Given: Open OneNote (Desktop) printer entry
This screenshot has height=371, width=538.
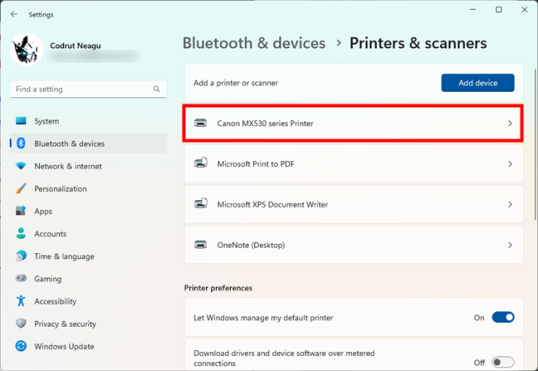Looking at the screenshot, I should 354,245.
